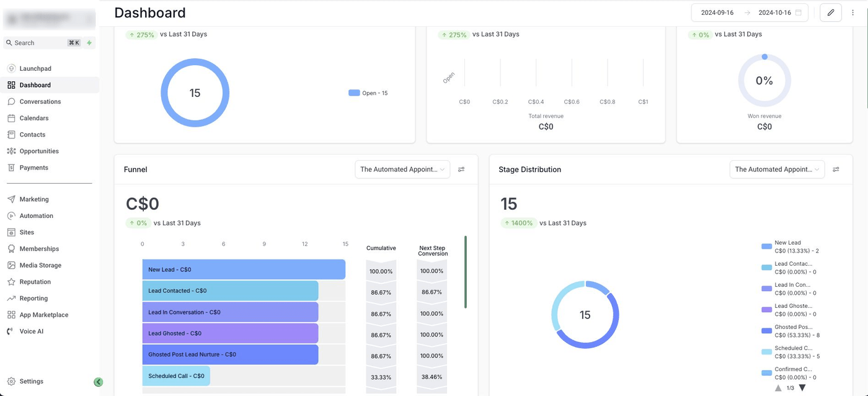Click the green lightning quick-action icon
Screen dimensions: 868x396
tap(89, 43)
